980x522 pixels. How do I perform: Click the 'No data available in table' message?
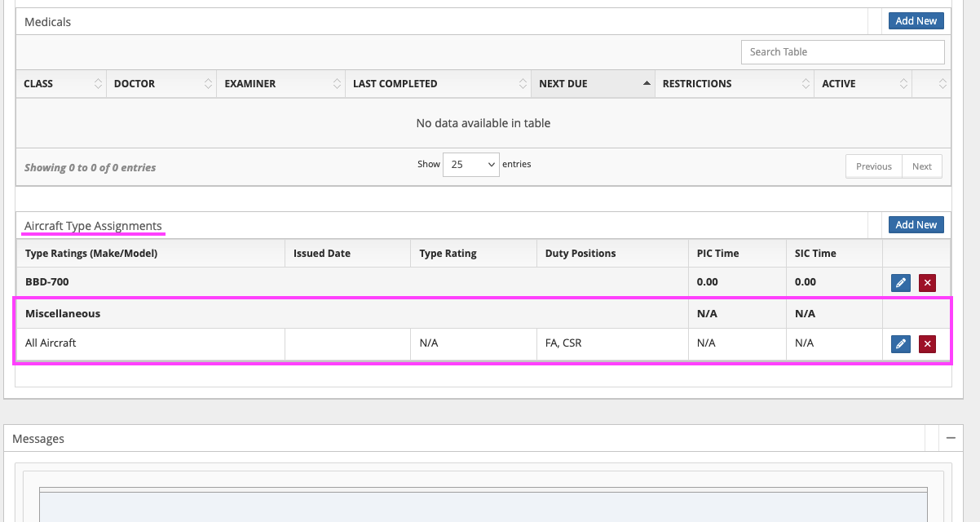click(x=483, y=123)
